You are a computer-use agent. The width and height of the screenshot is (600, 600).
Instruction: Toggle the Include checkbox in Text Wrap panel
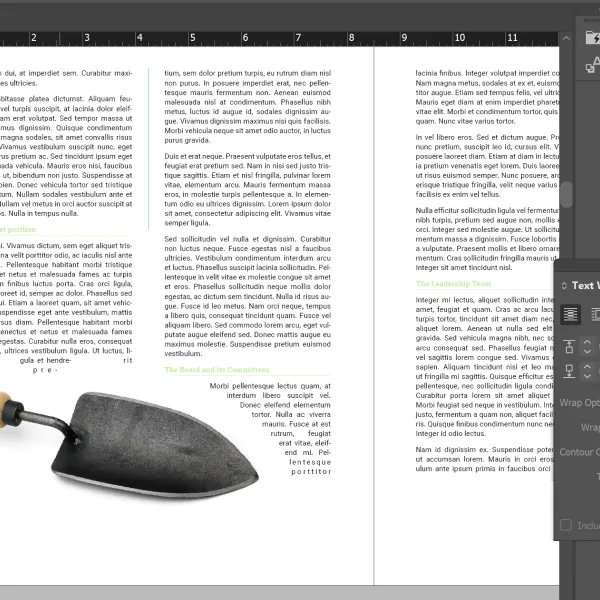pos(566,525)
